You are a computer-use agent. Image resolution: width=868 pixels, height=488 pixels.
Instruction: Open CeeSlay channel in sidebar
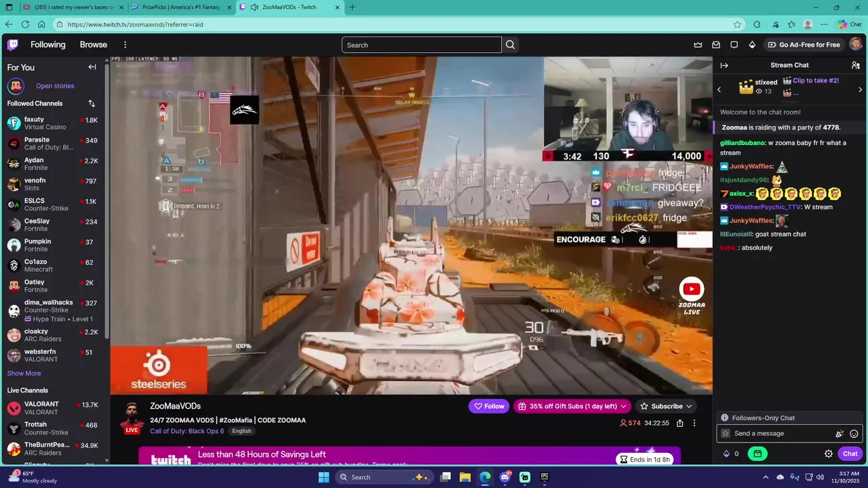pos(54,225)
